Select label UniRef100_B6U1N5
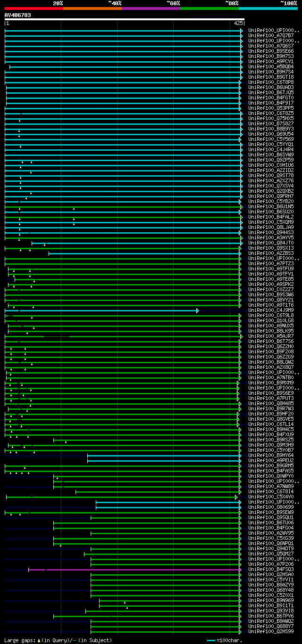302x644 pixels. (x=271, y=207)
